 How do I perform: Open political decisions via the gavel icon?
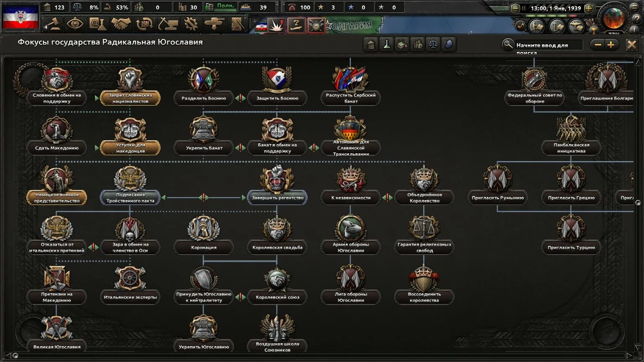point(52,24)
